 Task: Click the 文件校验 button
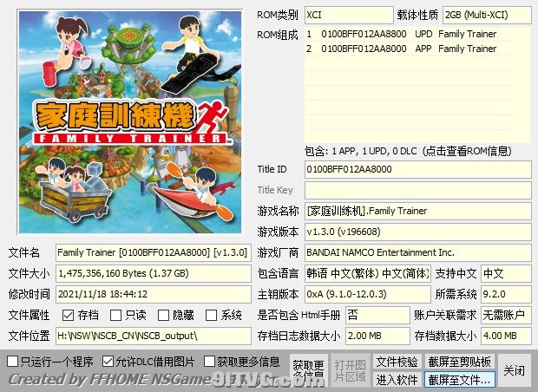[x=397, y=362]
